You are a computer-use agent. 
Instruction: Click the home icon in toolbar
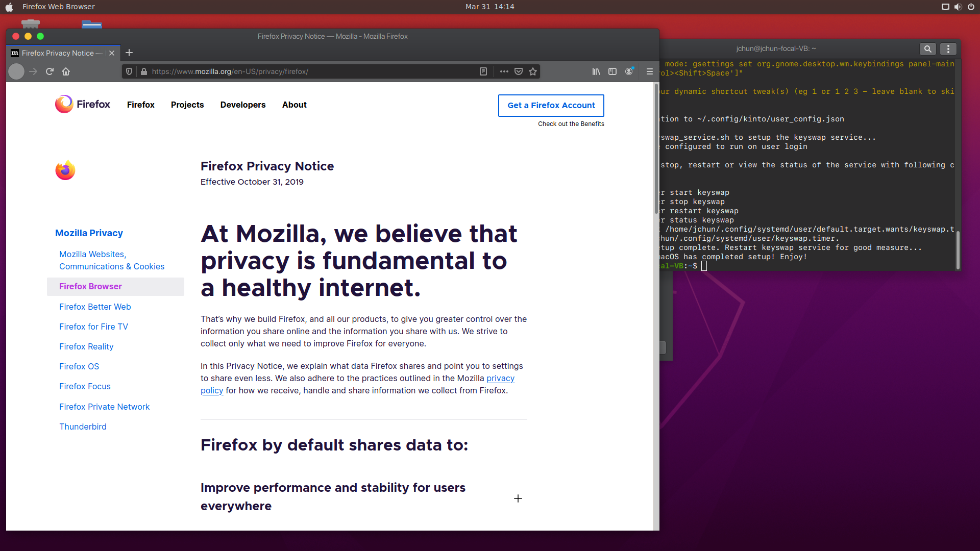66,71
